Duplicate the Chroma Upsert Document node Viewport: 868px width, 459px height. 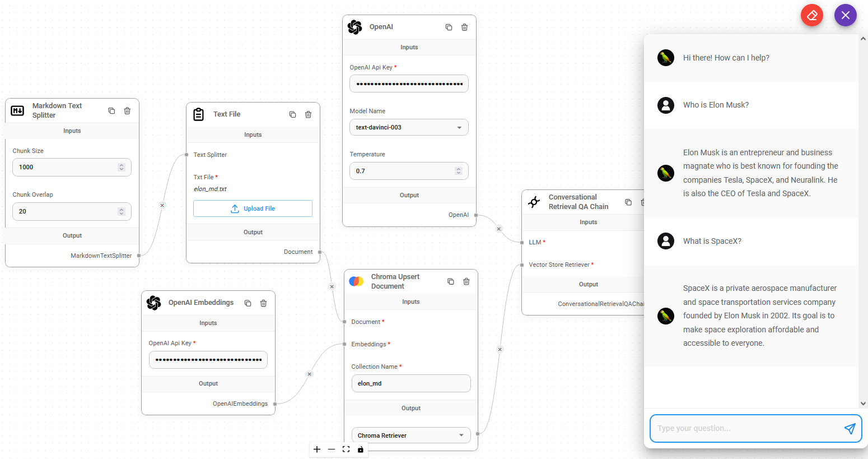pyautogui.click(x=451, y=281)
